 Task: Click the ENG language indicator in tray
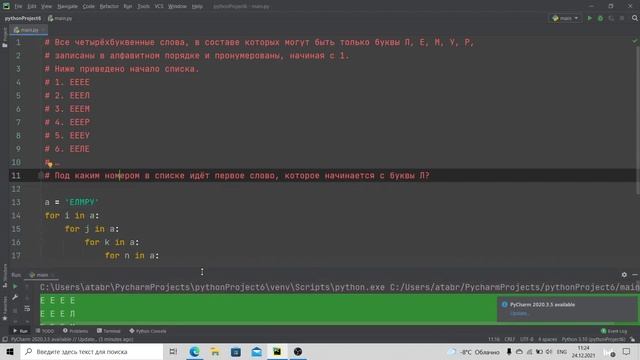pyautogui.click(x=562, y=351)
